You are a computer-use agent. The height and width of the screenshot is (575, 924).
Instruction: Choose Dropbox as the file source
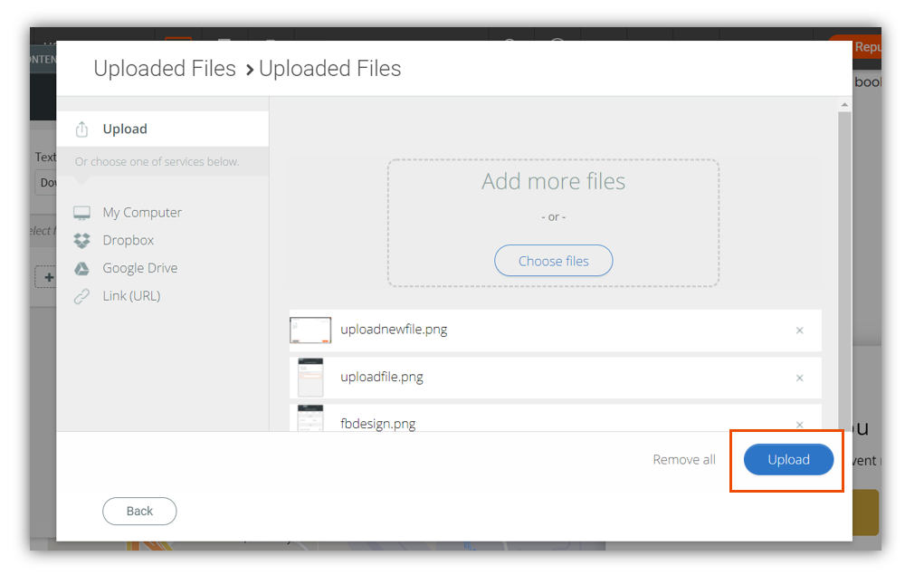pyautogui.click(x=129, y=241)
